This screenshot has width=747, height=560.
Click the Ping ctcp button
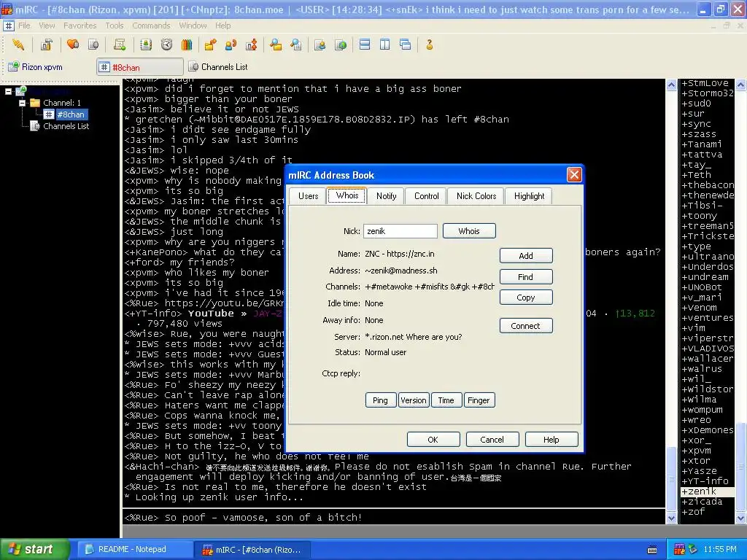380,400
